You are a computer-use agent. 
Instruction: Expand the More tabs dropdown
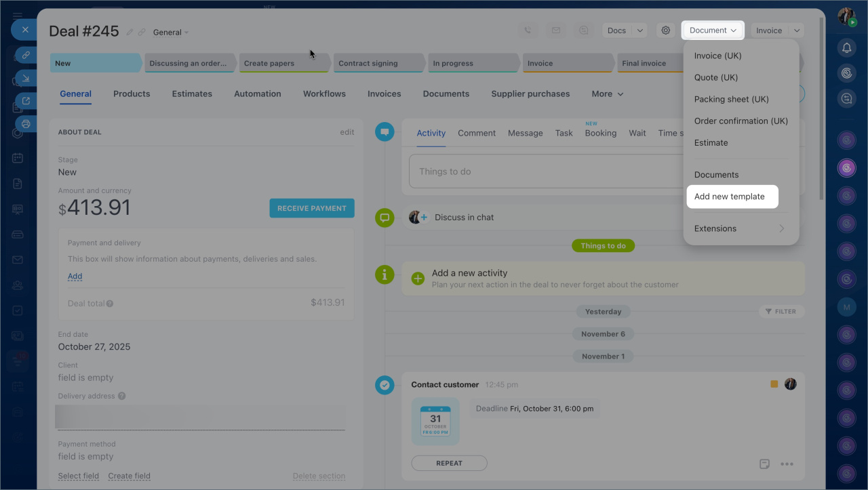coord(607,94)
